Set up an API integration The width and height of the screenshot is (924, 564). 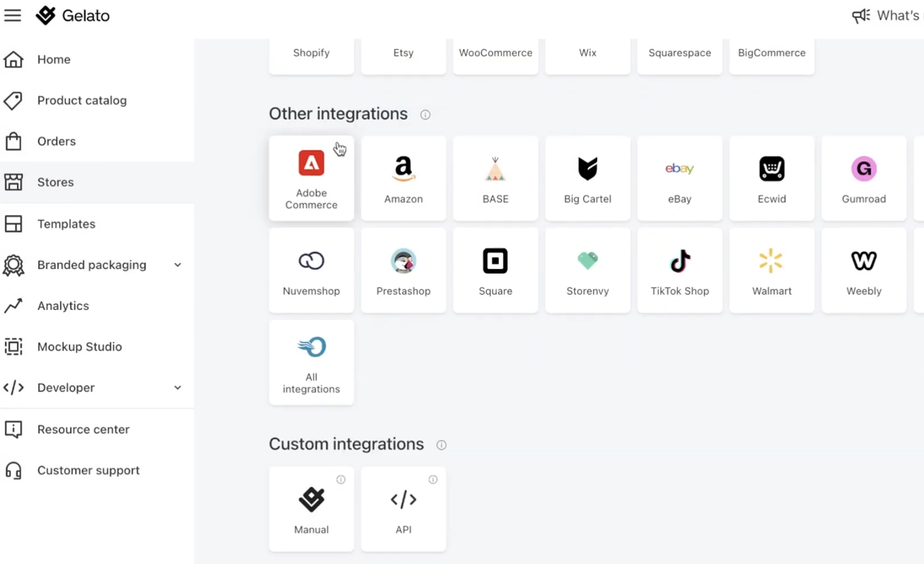click(x=403, y=509)
